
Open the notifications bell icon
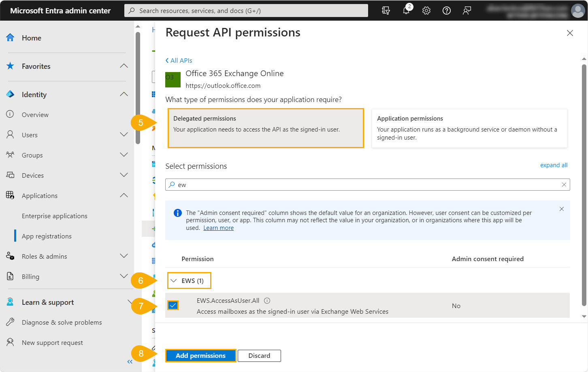[406, 11]
